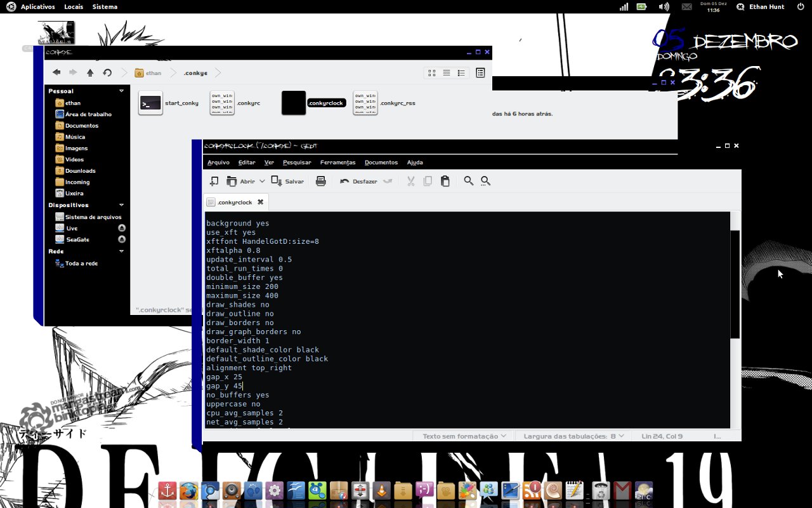Image resolution: width=812 pixels, height=508 pixels.
Task: Click the 'ethan' breadcrumb button
Action: click(x=148, y=73)
